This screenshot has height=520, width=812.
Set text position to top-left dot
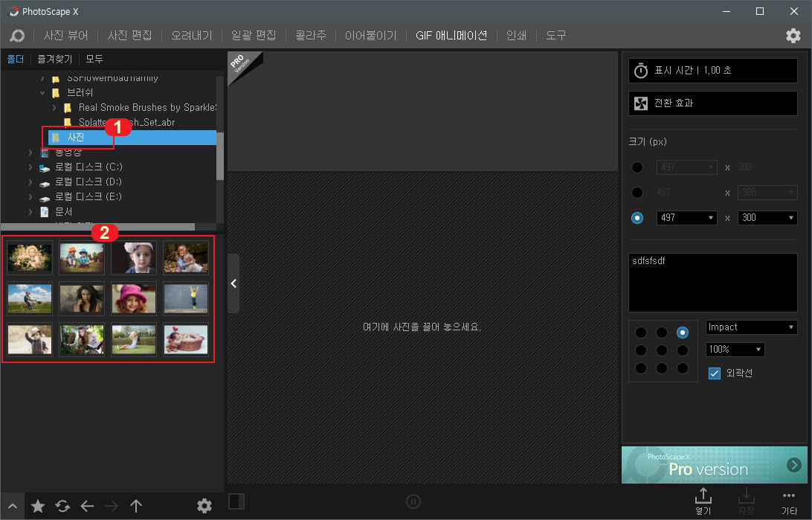click(x=640, y=333)
